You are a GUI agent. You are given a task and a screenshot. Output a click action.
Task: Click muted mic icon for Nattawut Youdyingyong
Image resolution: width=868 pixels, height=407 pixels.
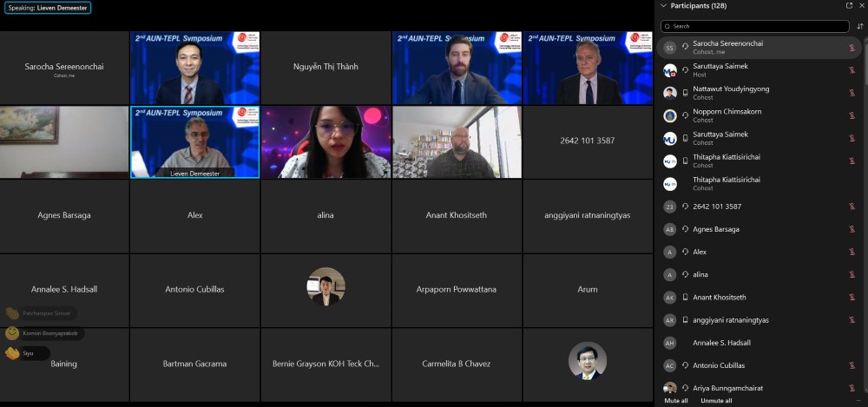(852, 93)
